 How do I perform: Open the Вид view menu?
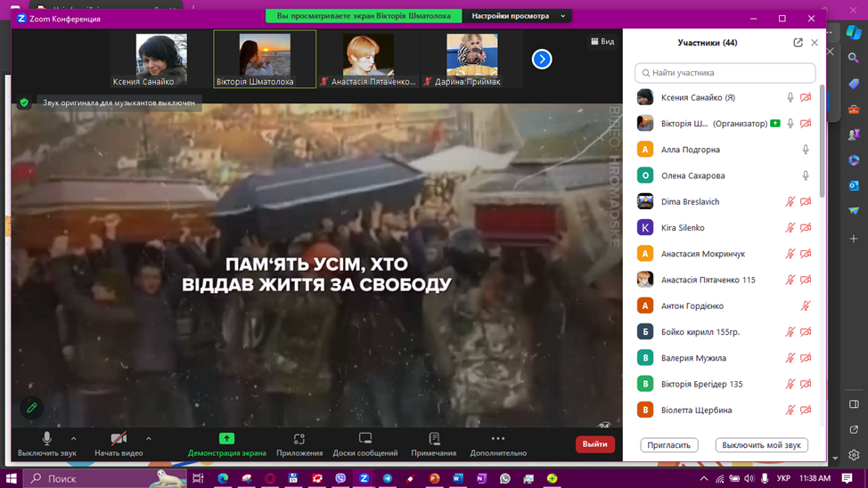[x=602, y=42]
